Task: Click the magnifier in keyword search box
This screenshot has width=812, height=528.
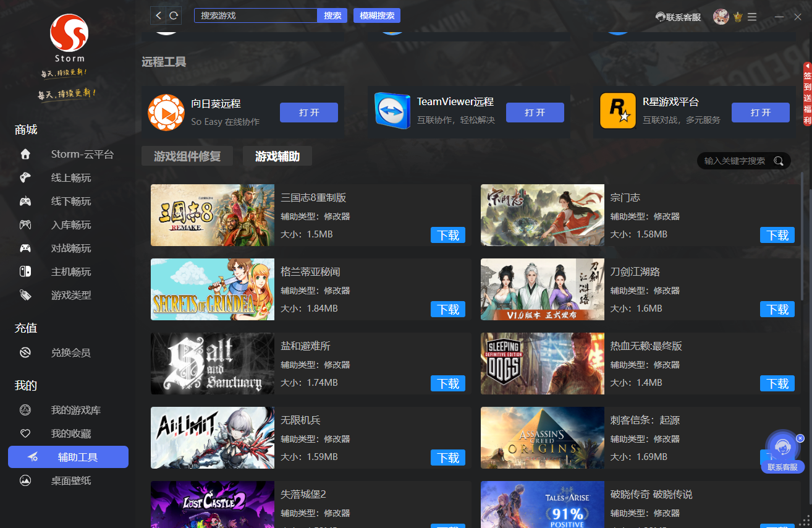Action: click(x=779, y=161)
